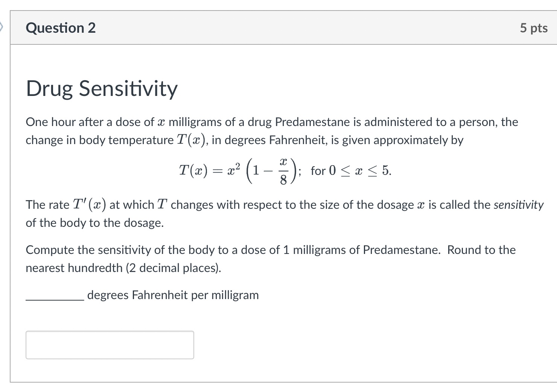Select the answer text field below the question
557x392 pixels.
(109, 345)
